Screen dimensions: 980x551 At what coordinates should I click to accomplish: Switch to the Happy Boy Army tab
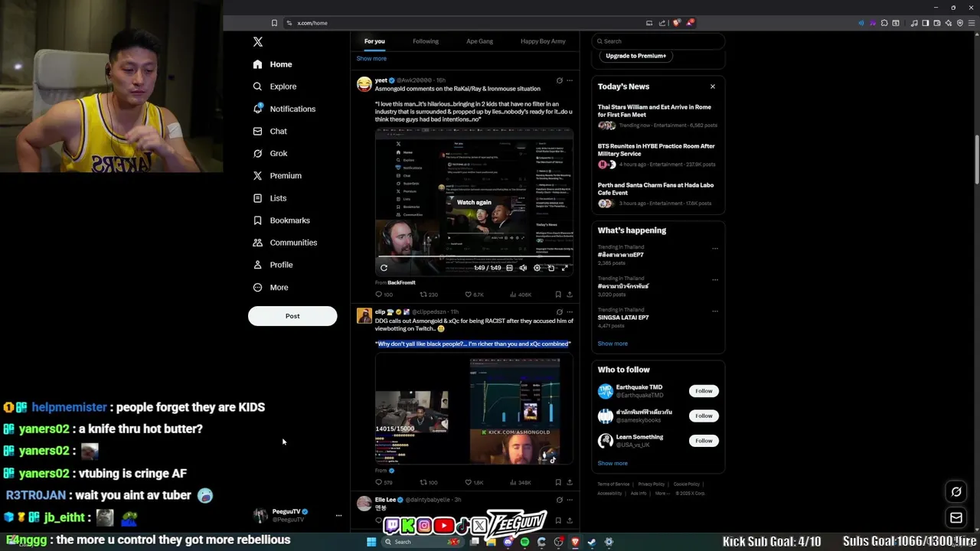coord(543,41)
